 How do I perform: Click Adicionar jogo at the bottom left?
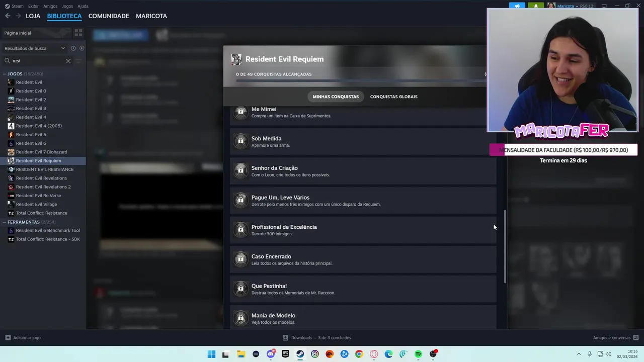click(23, 338)
